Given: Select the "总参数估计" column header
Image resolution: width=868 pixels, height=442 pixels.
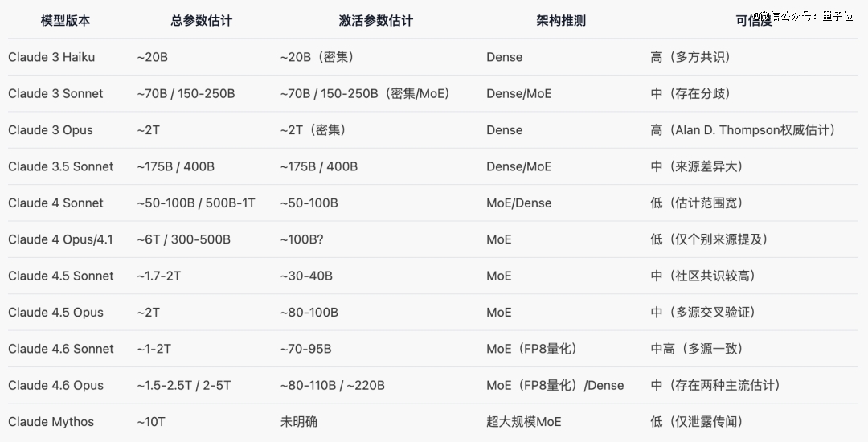Looking at the screenshot, I should [x=201, y=21].
